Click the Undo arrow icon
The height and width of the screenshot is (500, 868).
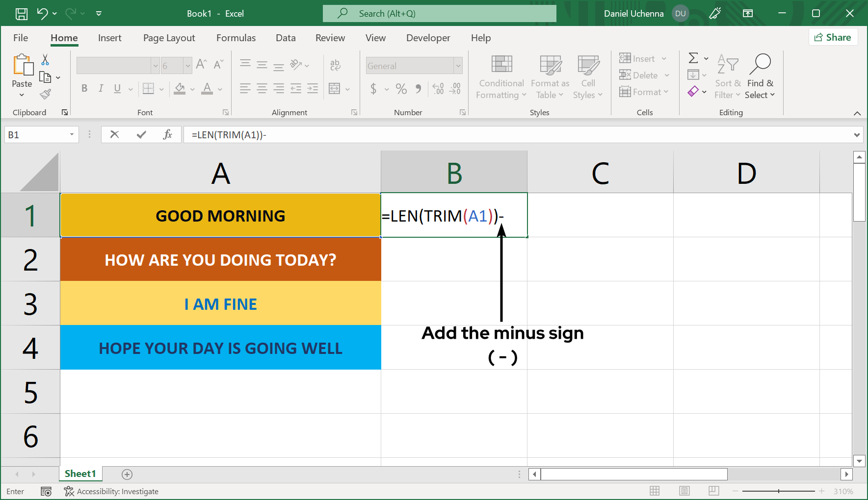coord(42,14)
